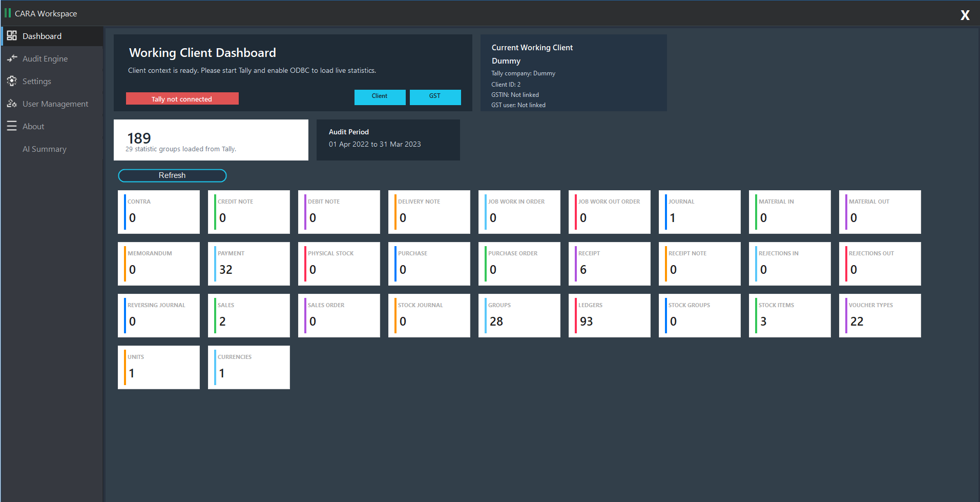
Task: Go to the User Management page
Action: (55, 104)
